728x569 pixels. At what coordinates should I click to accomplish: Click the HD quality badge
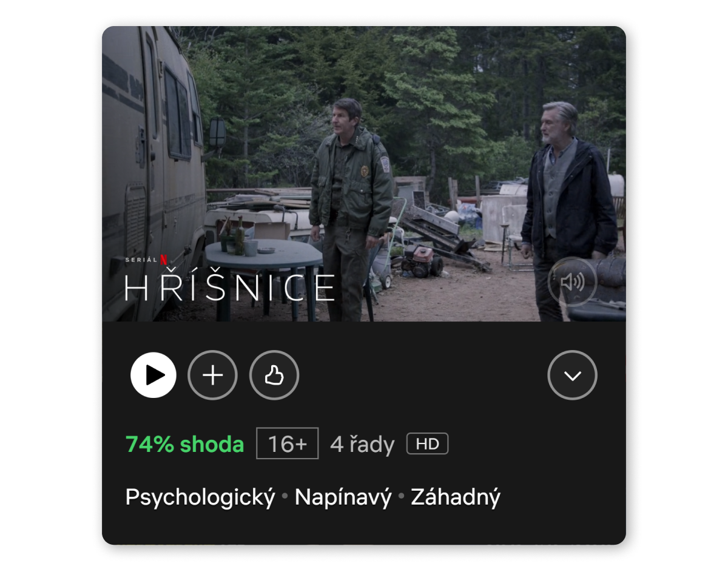[x=427, y=444]
